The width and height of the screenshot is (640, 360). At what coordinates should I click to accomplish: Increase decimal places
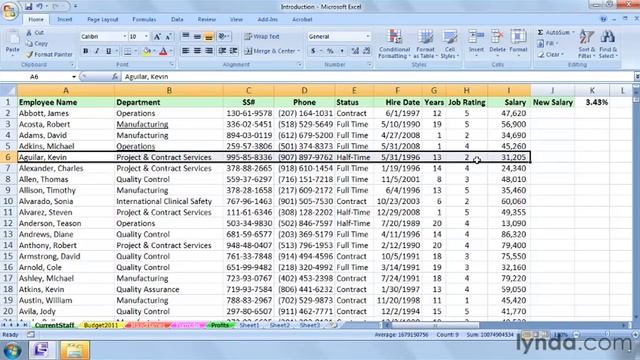tap(355, 51)
